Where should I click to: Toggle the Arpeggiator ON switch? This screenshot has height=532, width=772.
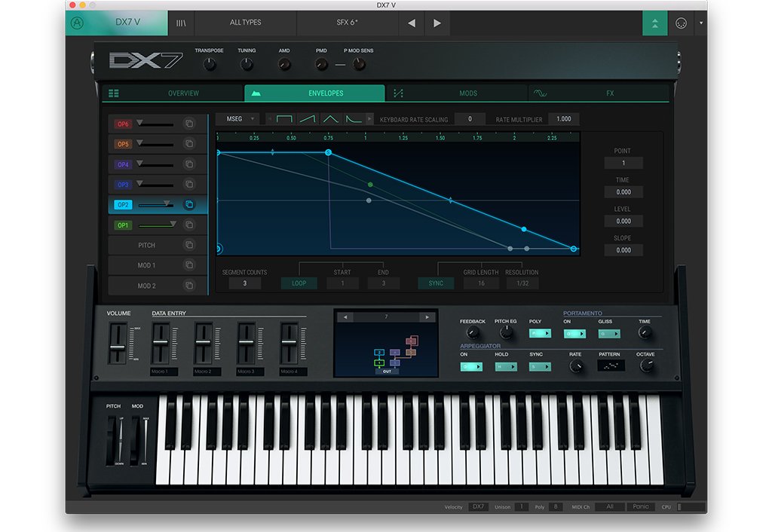click(x=471, y=367)
